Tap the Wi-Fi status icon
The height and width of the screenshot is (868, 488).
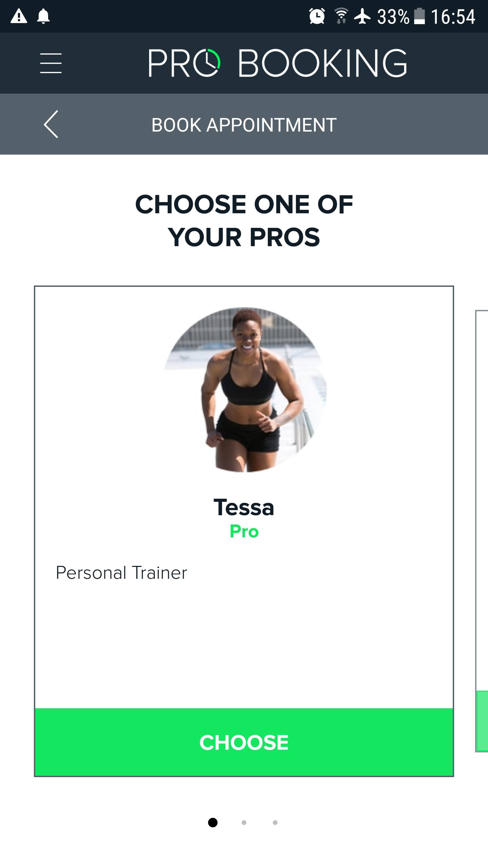341,16
